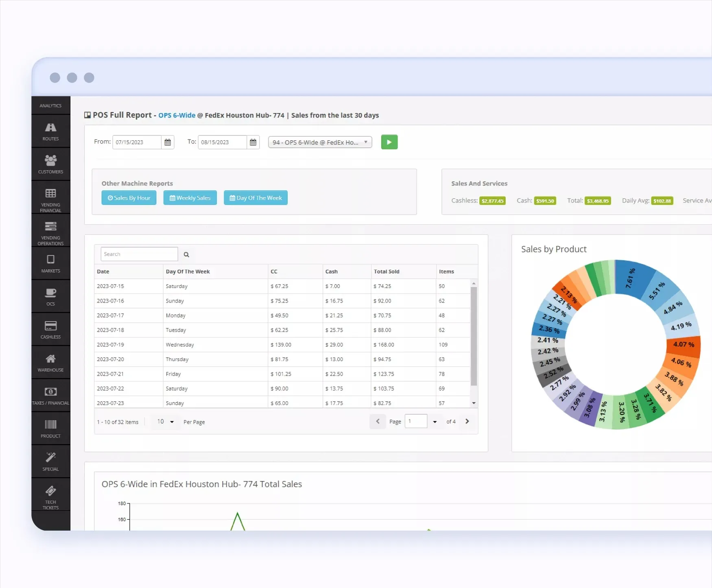Image resolution: width=712 pixels, height=588 pixels.
Task: Click the From date input field
Action: [137, 142]
